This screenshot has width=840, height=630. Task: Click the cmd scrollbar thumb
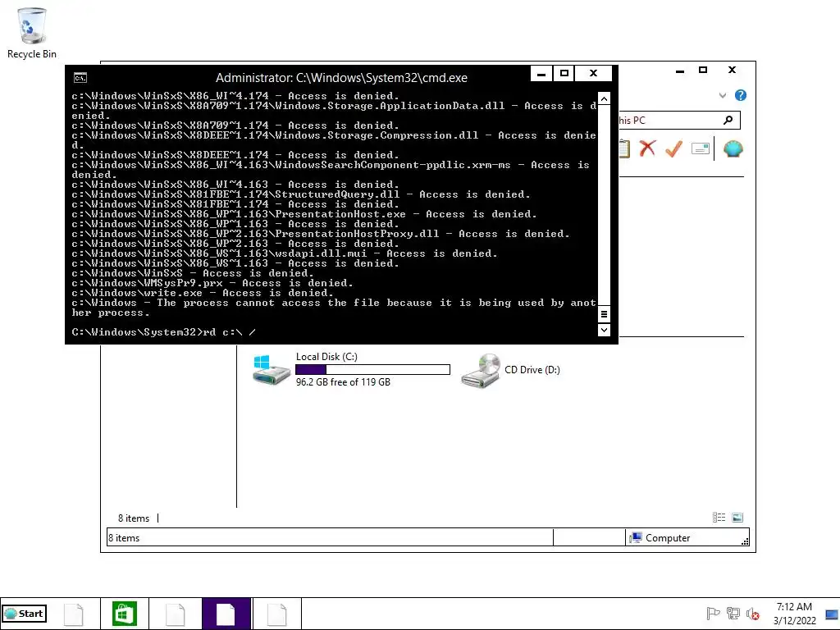coord(604,314)
